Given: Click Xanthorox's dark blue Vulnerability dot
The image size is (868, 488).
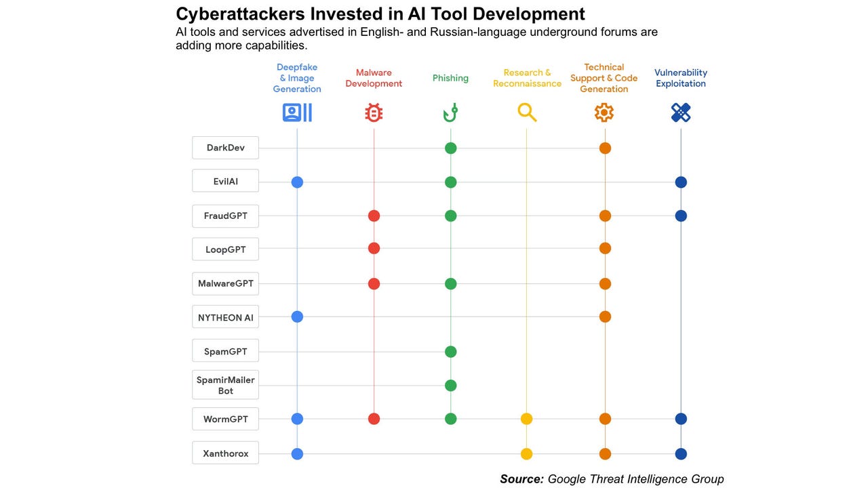Looking at the screenshot, I should point(681,454).
